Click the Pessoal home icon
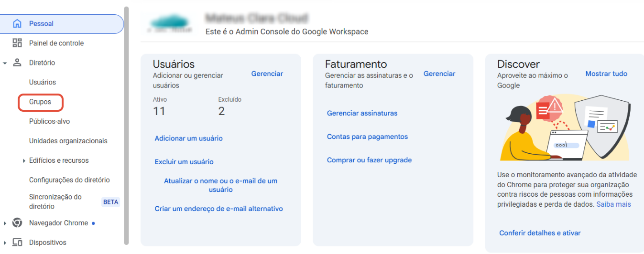644x254 pixels. tap(17, 23)
